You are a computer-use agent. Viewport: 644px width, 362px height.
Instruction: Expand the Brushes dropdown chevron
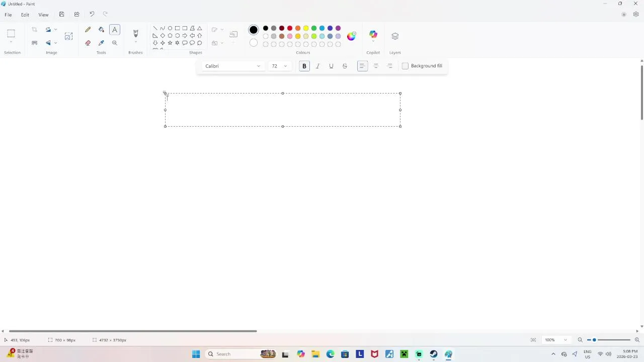tap(135, 42)
